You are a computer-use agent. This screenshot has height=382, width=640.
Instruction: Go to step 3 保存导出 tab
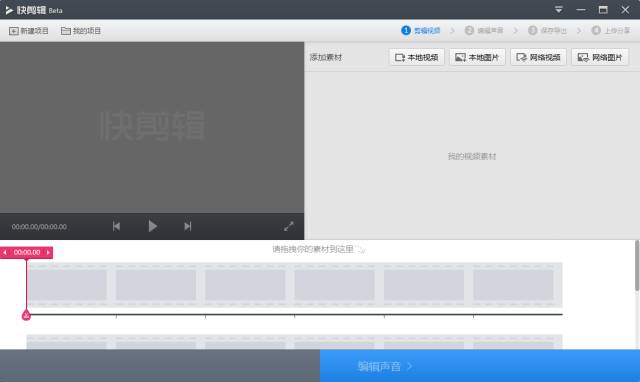coord(547,31)
